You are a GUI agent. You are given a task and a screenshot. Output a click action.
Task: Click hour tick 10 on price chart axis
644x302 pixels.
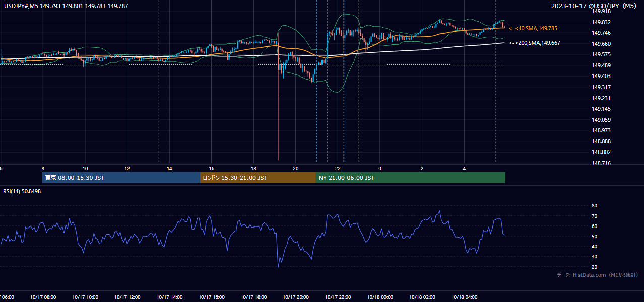pyautogui.click(x=85, y=169)
